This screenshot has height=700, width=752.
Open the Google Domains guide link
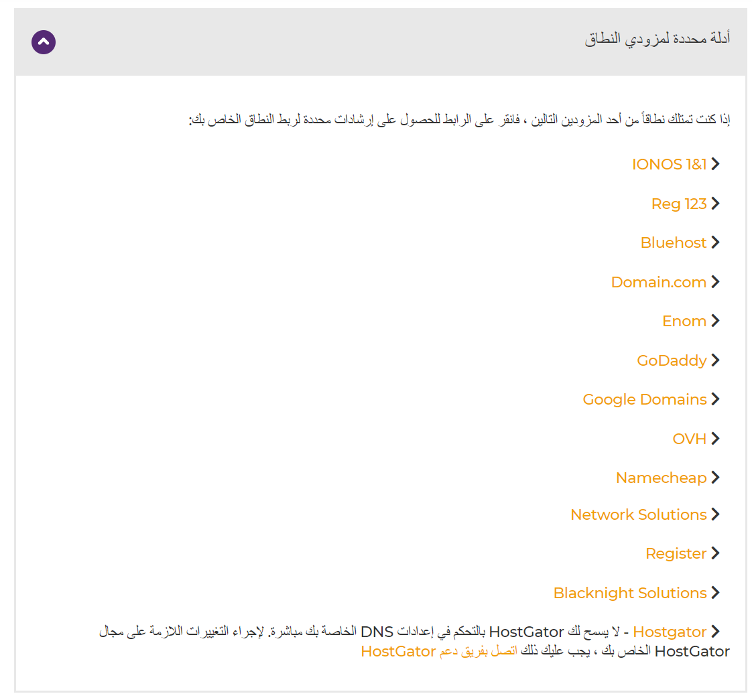coord(645,399)
